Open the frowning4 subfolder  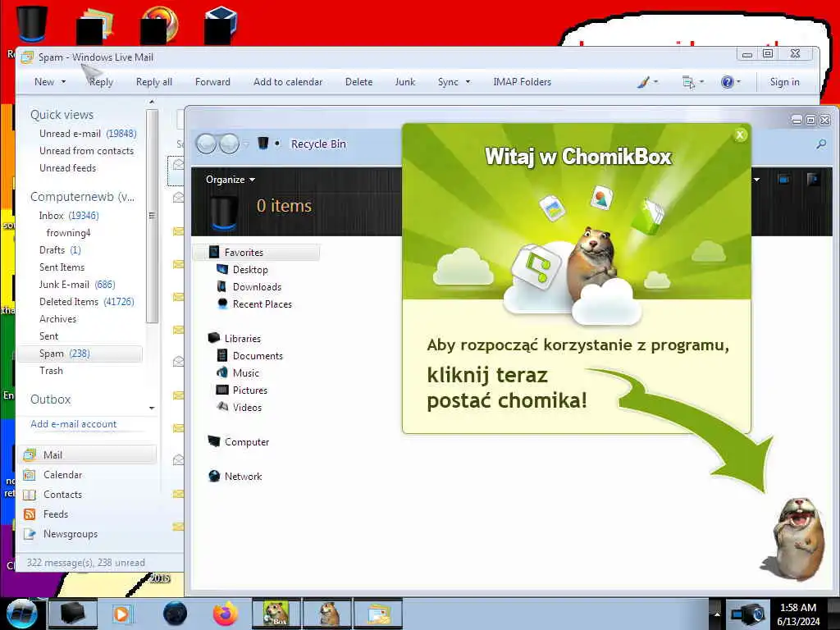(x=68, y=232)
